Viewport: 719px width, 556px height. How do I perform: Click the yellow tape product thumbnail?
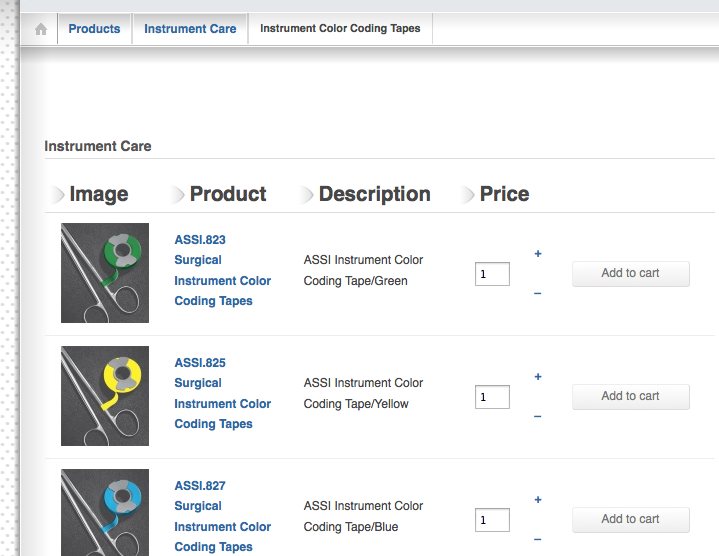tap(105, 396)
